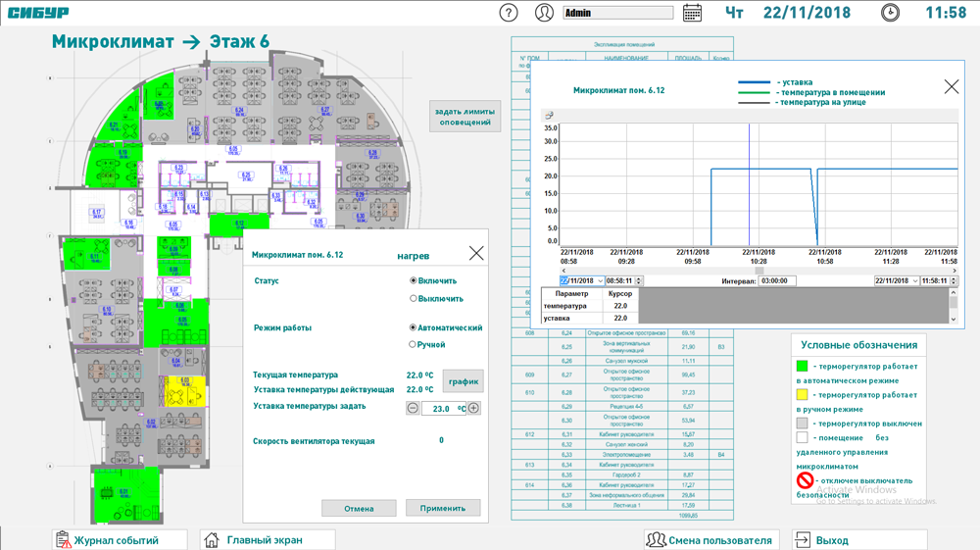Click the clock icon beside time
The height and width of the screenshot is (550, 980).
coord(890,13)
